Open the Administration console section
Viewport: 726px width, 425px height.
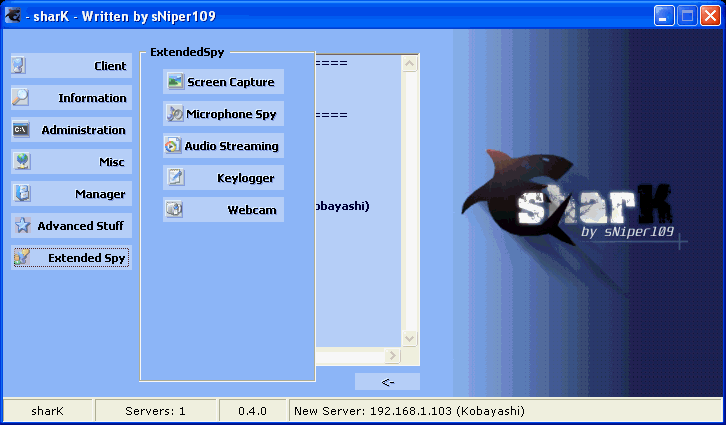(x=71, y=130)
